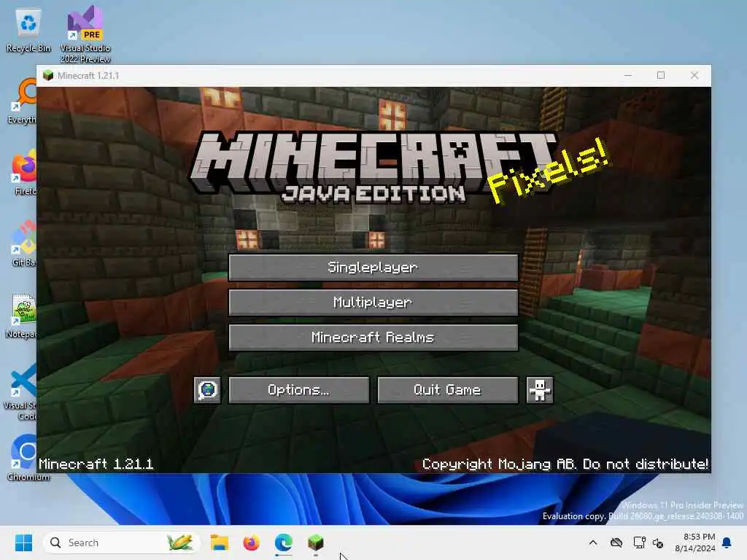Click the Minecraft block icon in title bar
Image resolution: width=747 pixels, height=560 pixels.
[48, 76]
